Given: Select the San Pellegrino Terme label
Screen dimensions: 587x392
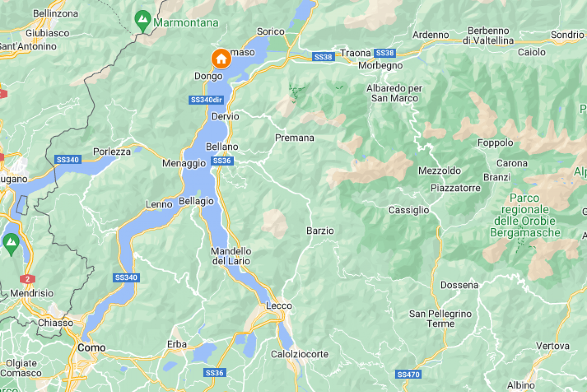Looking at the screenshot, I should (440, 319).
